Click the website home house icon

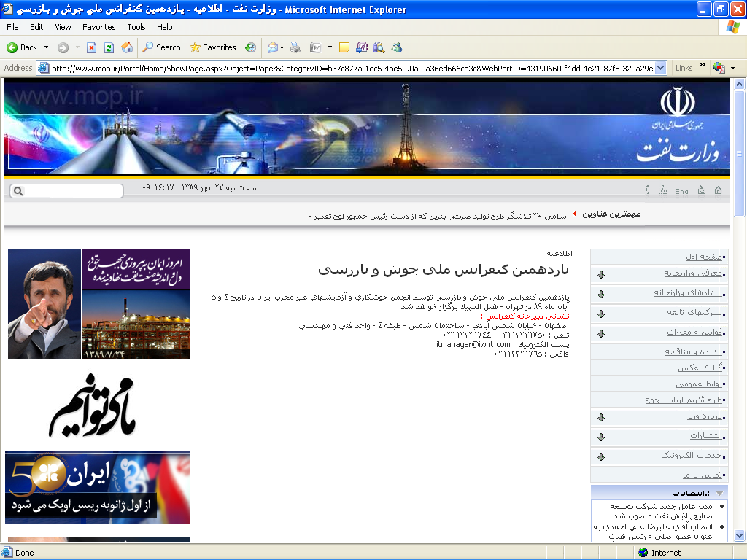[x=718, y=190]
